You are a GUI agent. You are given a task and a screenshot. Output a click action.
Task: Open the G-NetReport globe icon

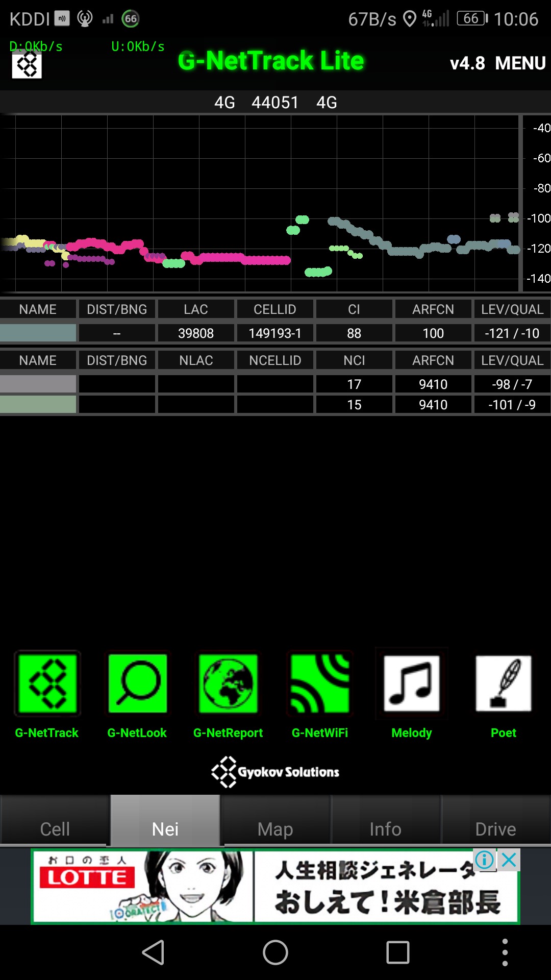tap(228, 684)
